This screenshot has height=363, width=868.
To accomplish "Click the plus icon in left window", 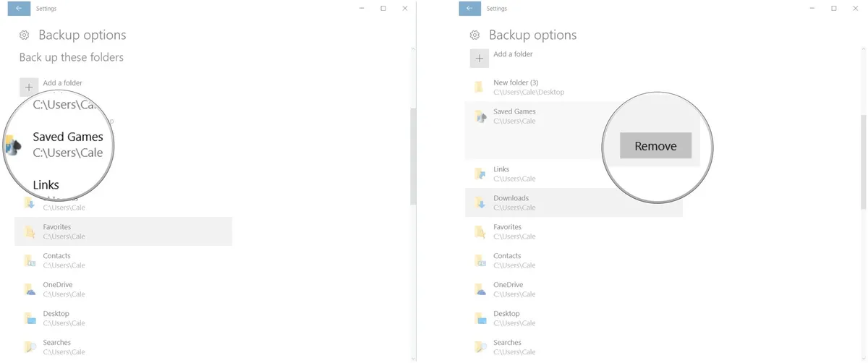I will pos(28,87).
